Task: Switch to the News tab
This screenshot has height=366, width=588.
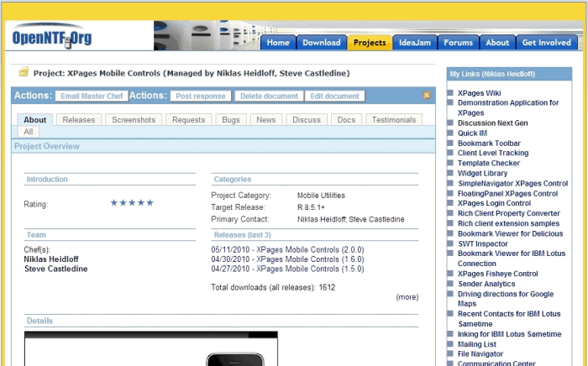Action: 266,120
